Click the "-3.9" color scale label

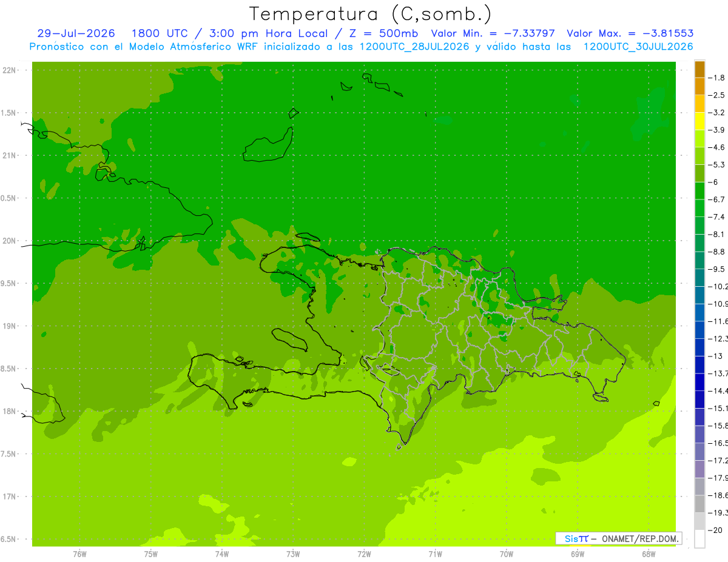click(717, 130)
